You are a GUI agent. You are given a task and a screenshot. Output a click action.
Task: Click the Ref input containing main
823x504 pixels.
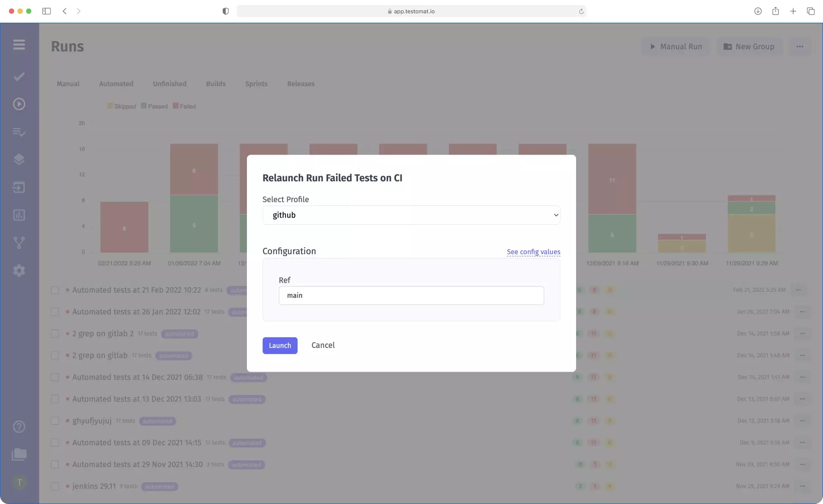[x=411, y=295]
